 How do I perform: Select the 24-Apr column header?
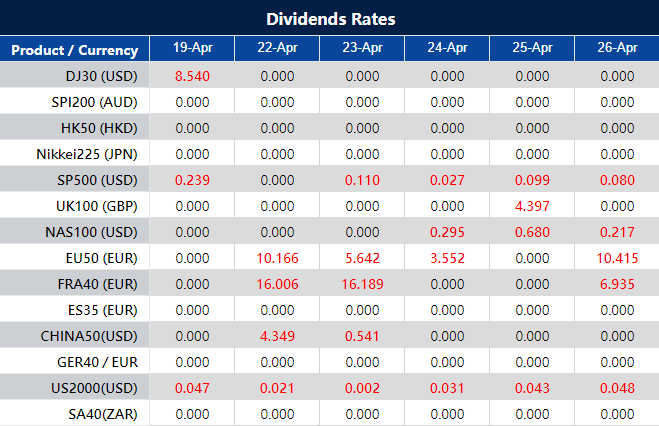pos(446,49)
